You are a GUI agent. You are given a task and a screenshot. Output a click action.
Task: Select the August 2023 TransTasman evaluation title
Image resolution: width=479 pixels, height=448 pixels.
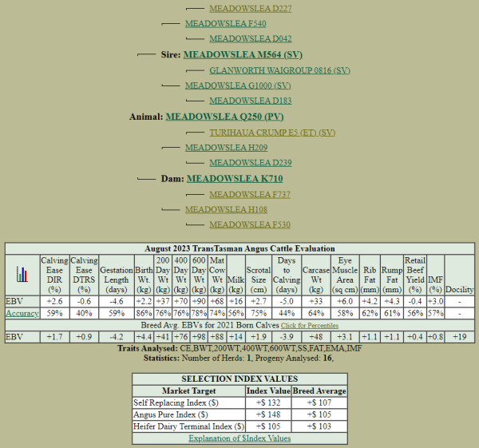coord(239,248)
